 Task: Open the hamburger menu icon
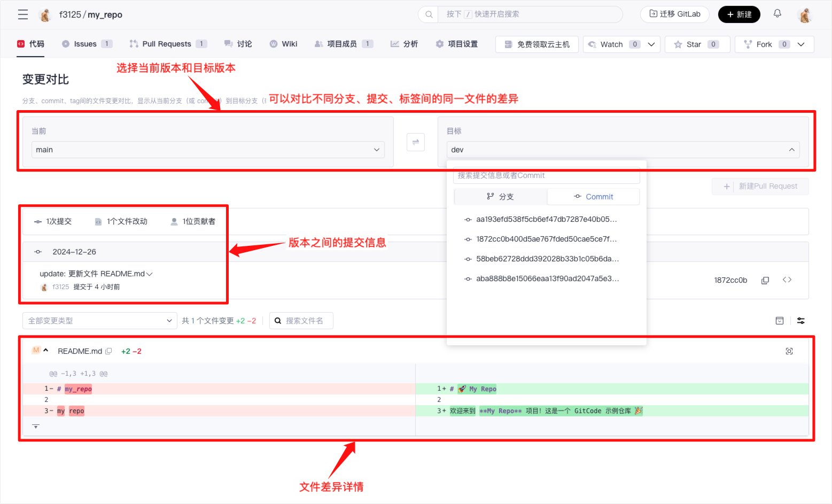pos(23,14)
